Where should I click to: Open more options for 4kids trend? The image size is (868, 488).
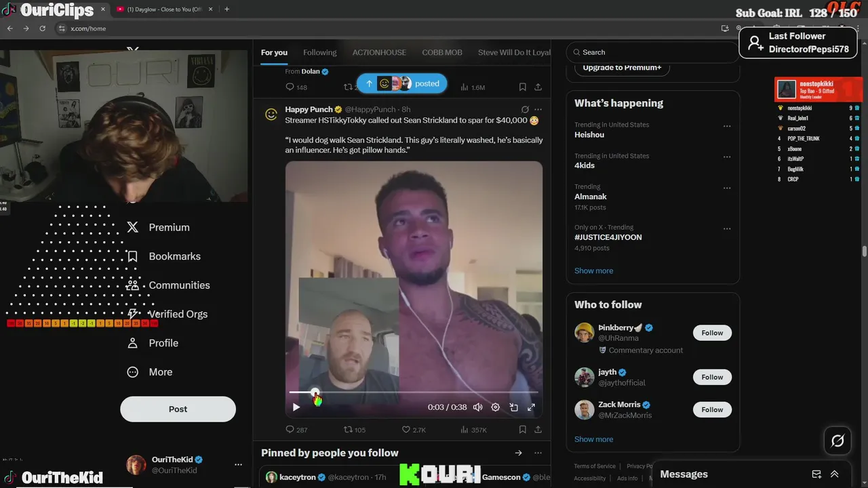click(727, 157)
